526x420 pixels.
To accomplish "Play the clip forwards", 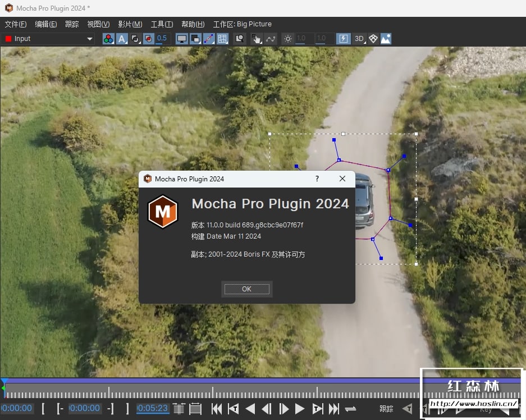I will [300, 409].
